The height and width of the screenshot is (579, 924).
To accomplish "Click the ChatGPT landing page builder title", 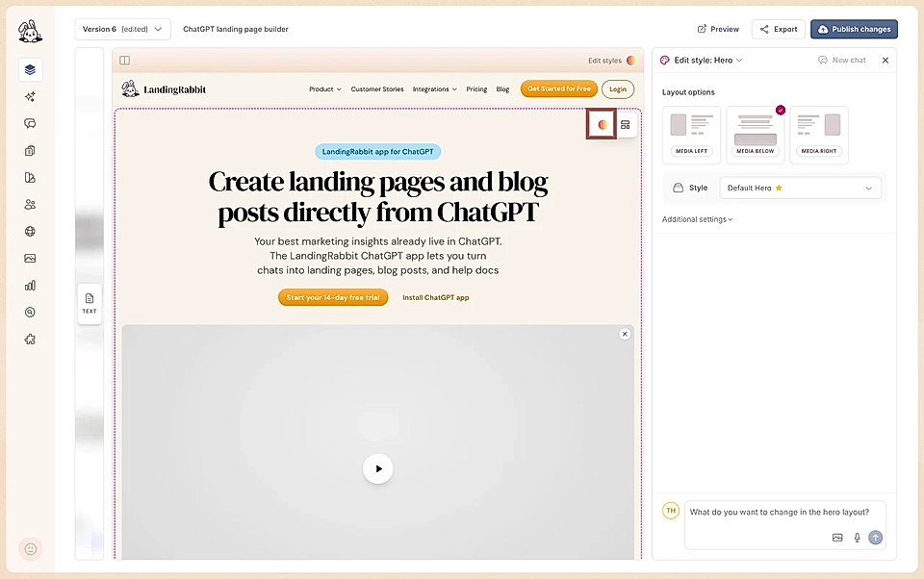I will click(x=235, y=29).
